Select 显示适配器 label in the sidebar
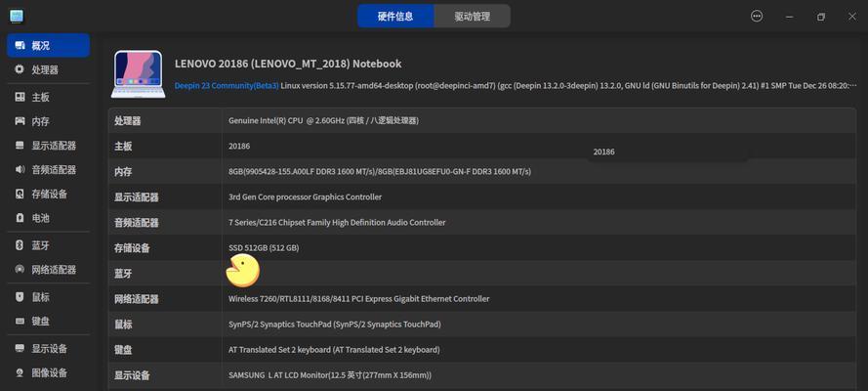The image size is (868, 391). 54,146
